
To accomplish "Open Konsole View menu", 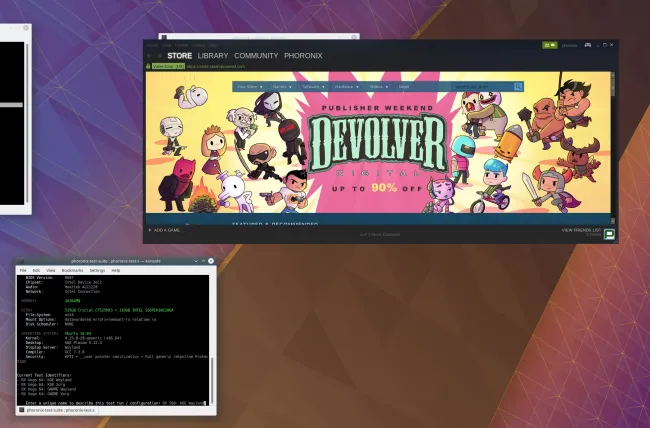I will coord(51,270).
